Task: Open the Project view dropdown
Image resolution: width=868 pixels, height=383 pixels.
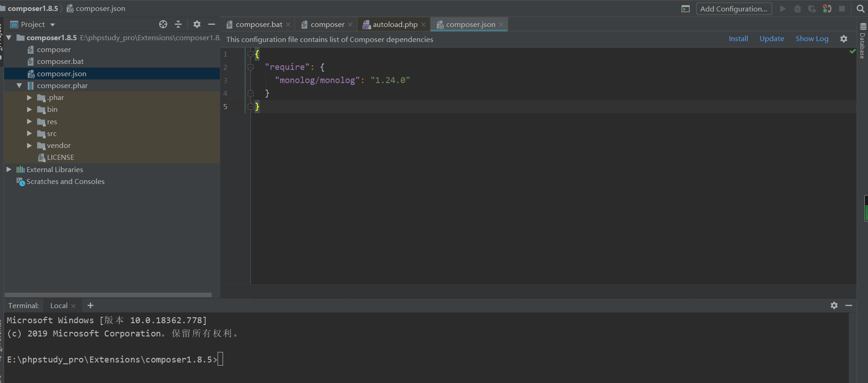Action: [53, 25]
